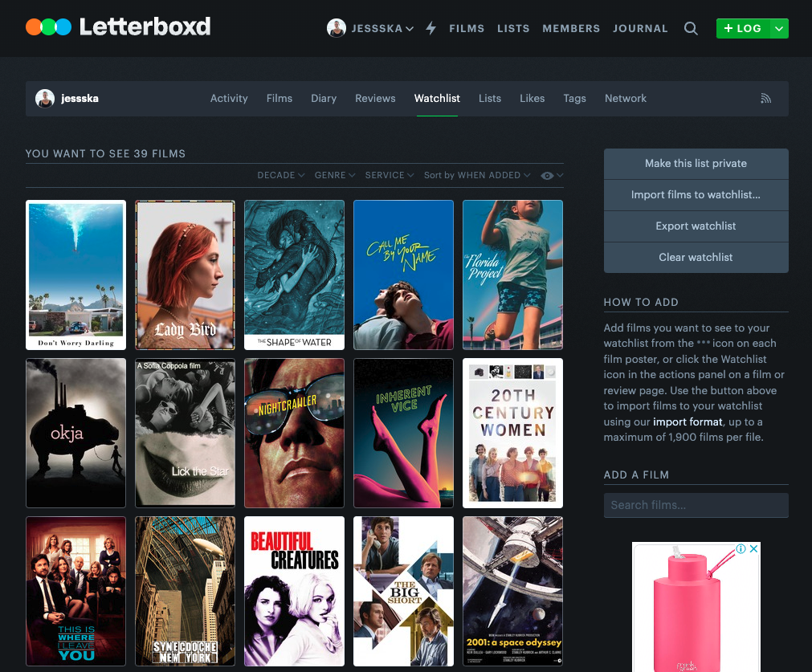Viewport: 812px width, 672px height.
Task: Click the info icon on the advertisement
Action: [x=743, y=548]
